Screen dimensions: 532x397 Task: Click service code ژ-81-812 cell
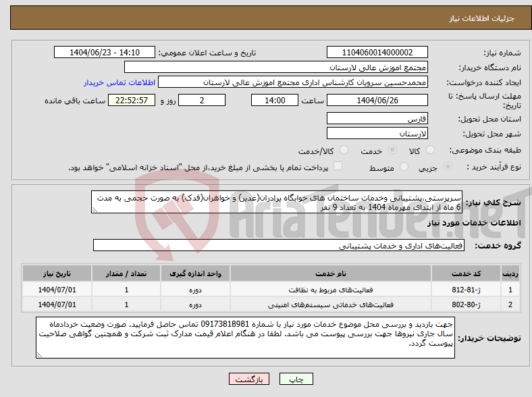click(467, 290)
